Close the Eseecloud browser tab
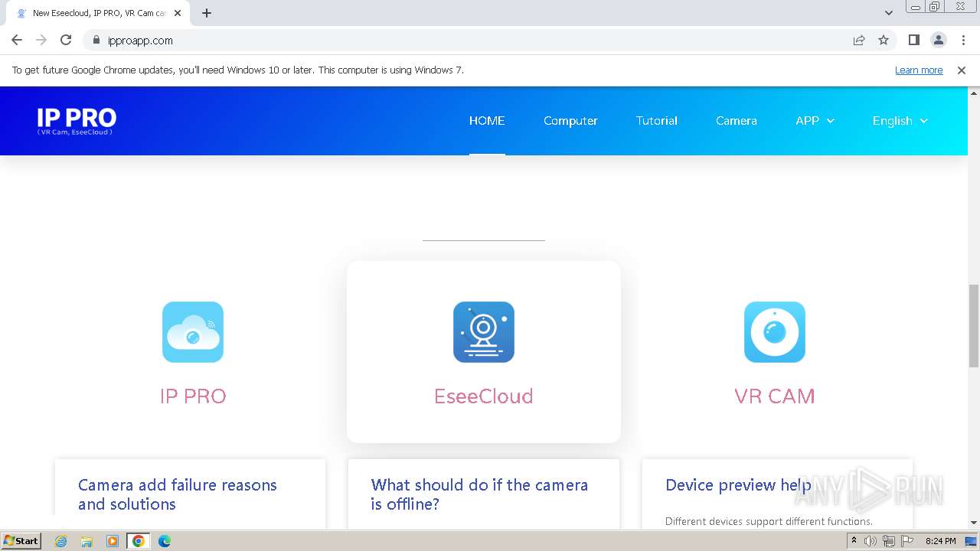The height and width of the screenshot is (551, 980). 178,13
